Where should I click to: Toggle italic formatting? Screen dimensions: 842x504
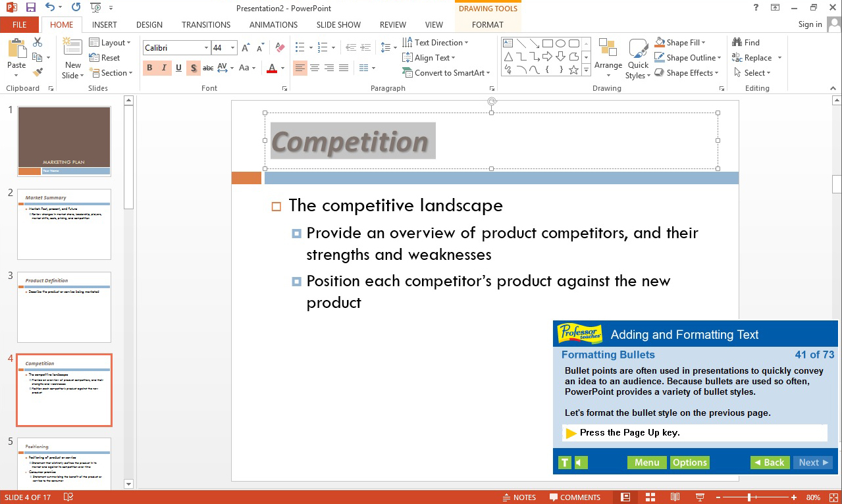pyautogui.click(x=163, y=68)
